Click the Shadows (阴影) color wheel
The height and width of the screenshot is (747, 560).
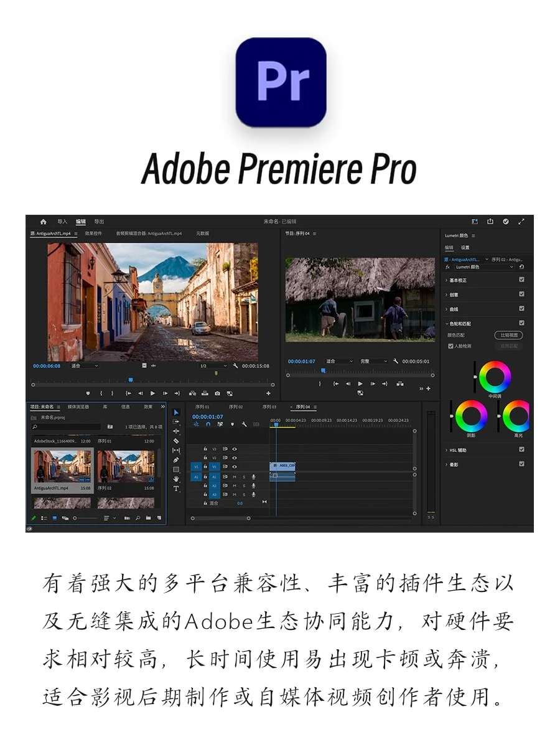tap(471, 416)
